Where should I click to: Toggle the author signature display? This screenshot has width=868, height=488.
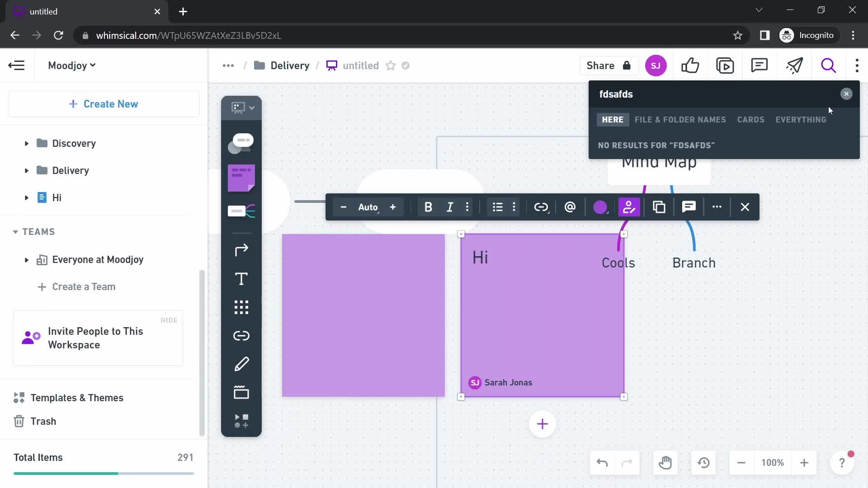629,207
